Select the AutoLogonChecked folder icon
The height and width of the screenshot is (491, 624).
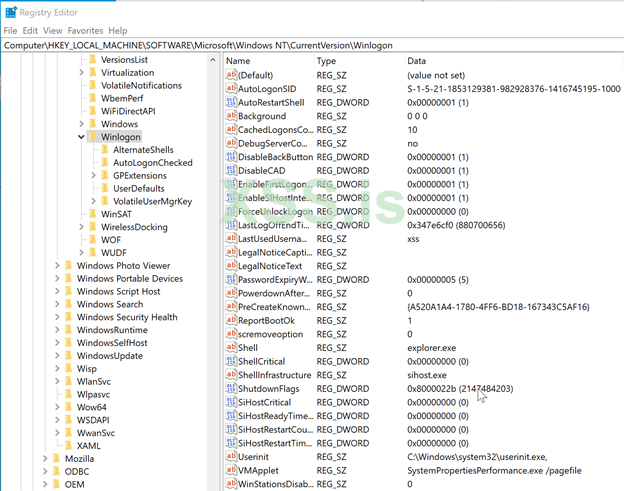click(x=105, y=162)
